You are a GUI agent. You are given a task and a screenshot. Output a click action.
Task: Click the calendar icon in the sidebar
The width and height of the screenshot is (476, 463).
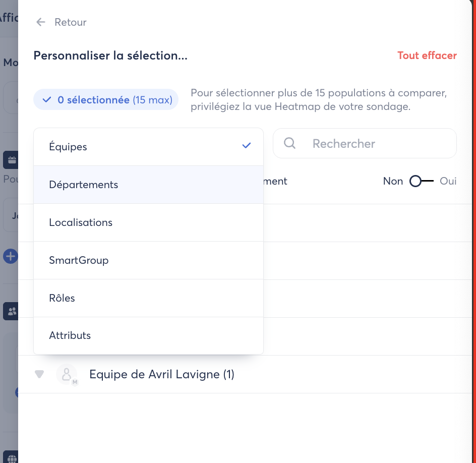11,160
